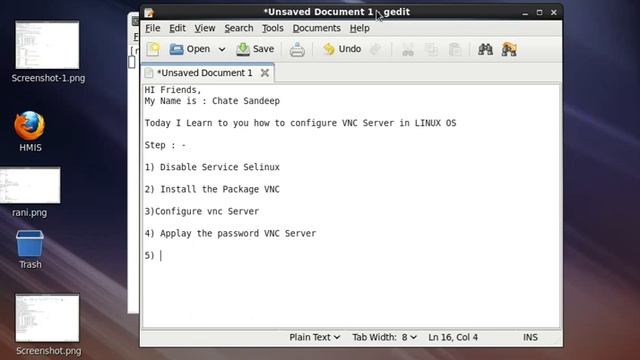Click the '3)Configure vnc Server' line
The image size is (640, 360).
(202, 211)
